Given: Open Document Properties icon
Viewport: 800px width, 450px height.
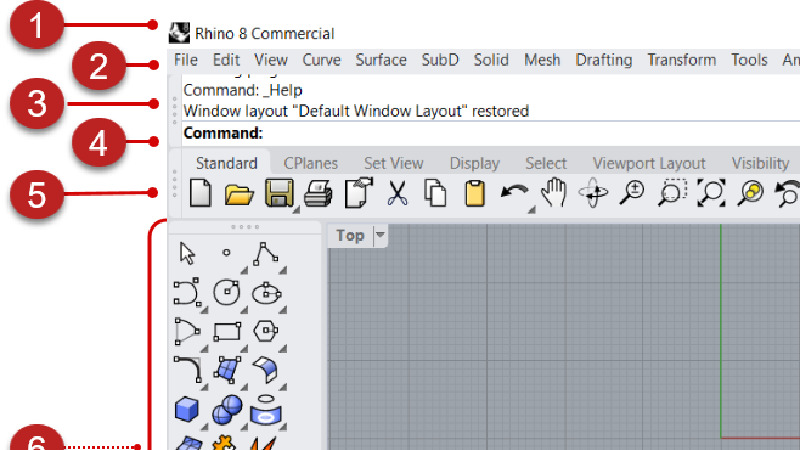Looking at the screenshot, I should 359,193.
